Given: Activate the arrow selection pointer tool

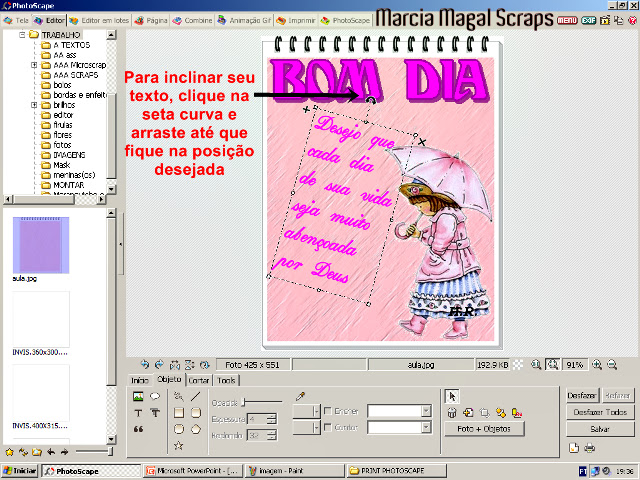Looking at the screenshot, I should 452,396.
